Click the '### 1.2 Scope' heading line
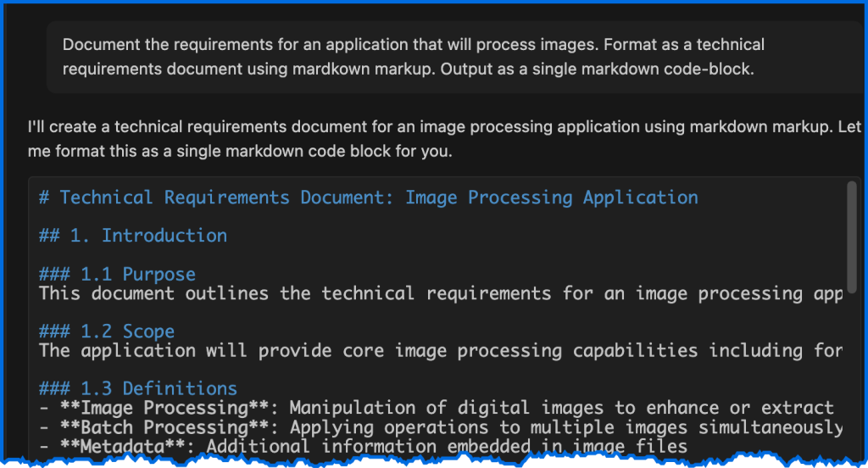 pyautogui.click(x=107, y=331)
